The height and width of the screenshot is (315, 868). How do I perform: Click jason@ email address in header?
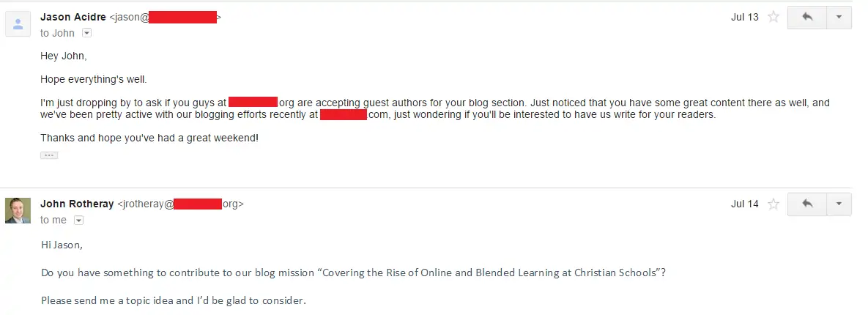coord(165,17)
